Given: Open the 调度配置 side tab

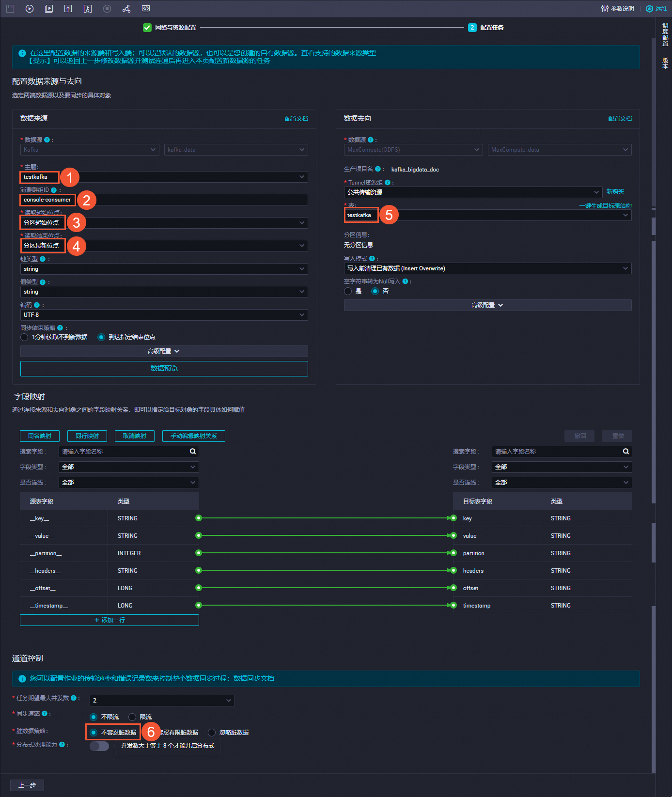Looking at the screenshot, I should click(x=665, y=34).
